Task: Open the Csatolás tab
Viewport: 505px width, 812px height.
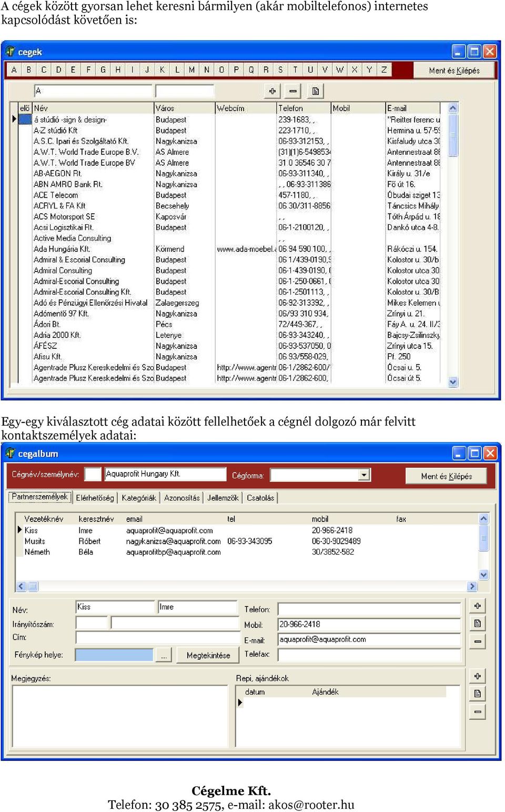Action: pyautogui.click(x=260, y=498)
